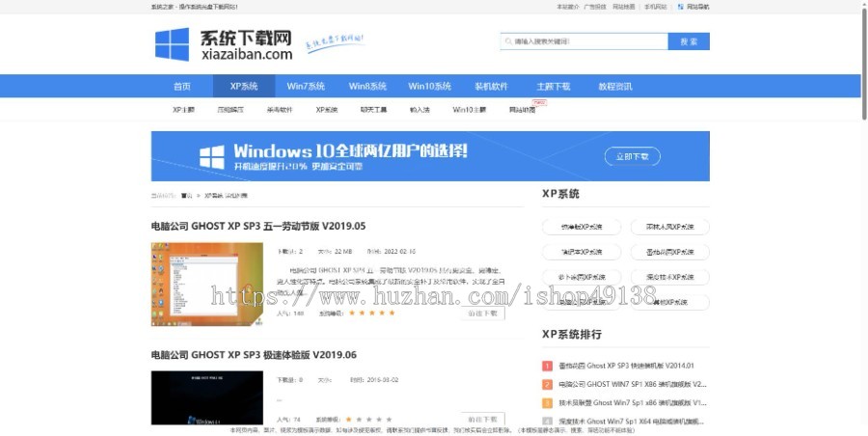868x436 pixels.
Task: Click the Windows logo beside xiazaiban.com
Action: pyautogui.click(x=172, y=43)
